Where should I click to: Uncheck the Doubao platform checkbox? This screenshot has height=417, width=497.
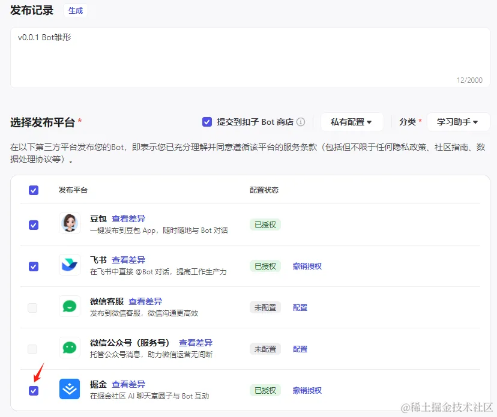click(x=34, y=225)
